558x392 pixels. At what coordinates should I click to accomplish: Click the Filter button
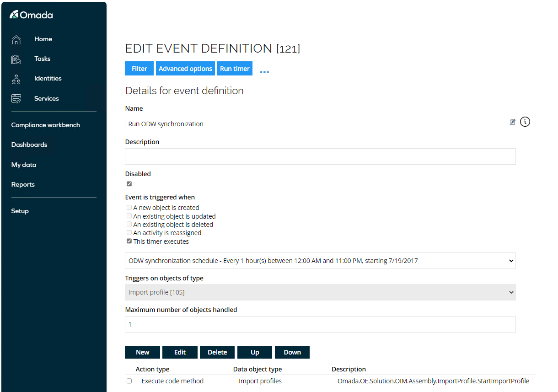coord(139,69)
